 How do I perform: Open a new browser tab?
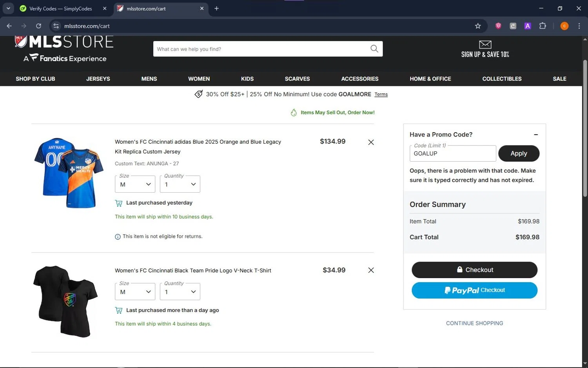216,8
